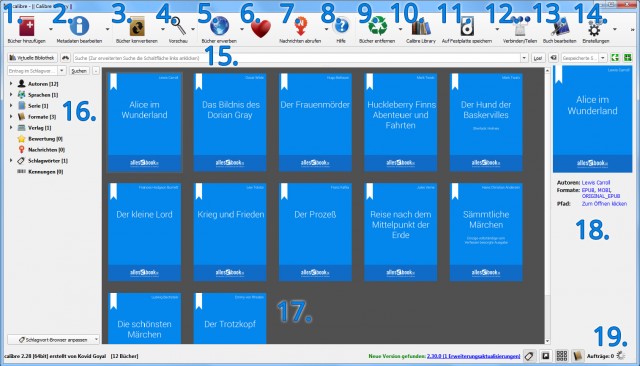Viewport: 640px width, 366px height.
Task: Expand the Formate category
Action: pyautogui.click(x=11, y=117)
